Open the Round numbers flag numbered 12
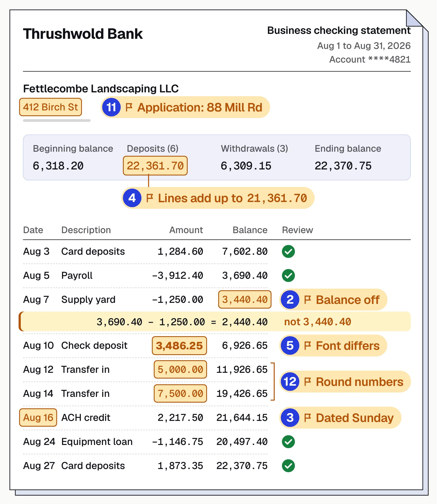 point(345,382)
